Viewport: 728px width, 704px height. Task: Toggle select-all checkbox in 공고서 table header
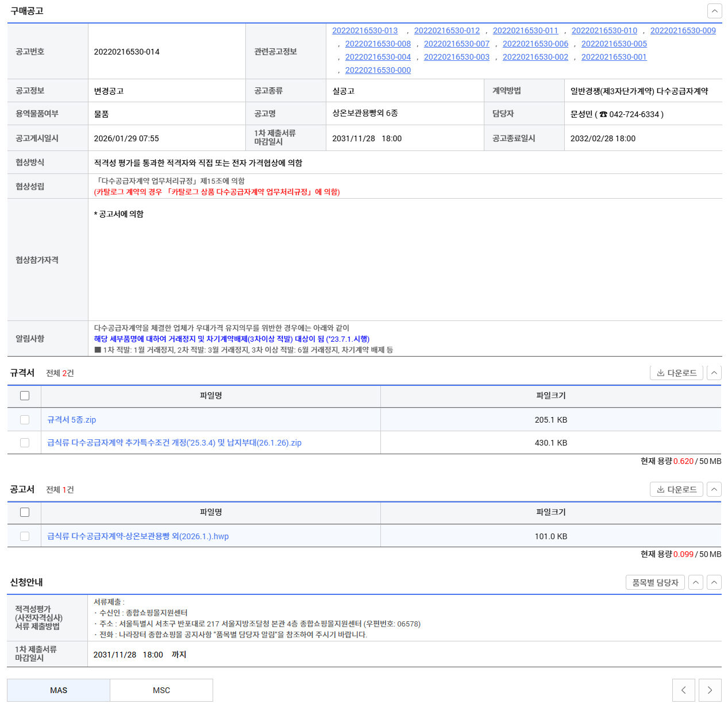pyautogui.click(x=25, y=512)
